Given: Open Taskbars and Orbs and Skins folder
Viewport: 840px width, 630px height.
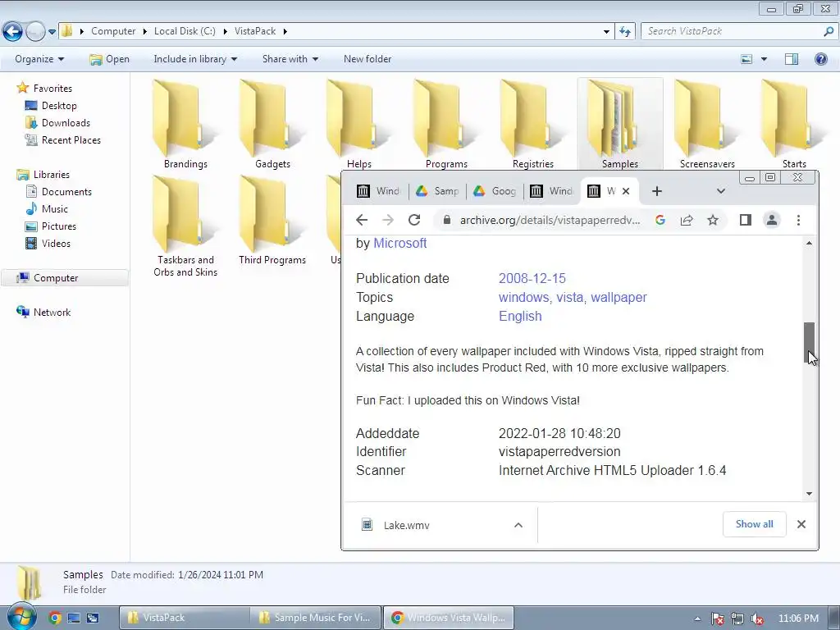Looking at the screenshot, I should point(185,226).
